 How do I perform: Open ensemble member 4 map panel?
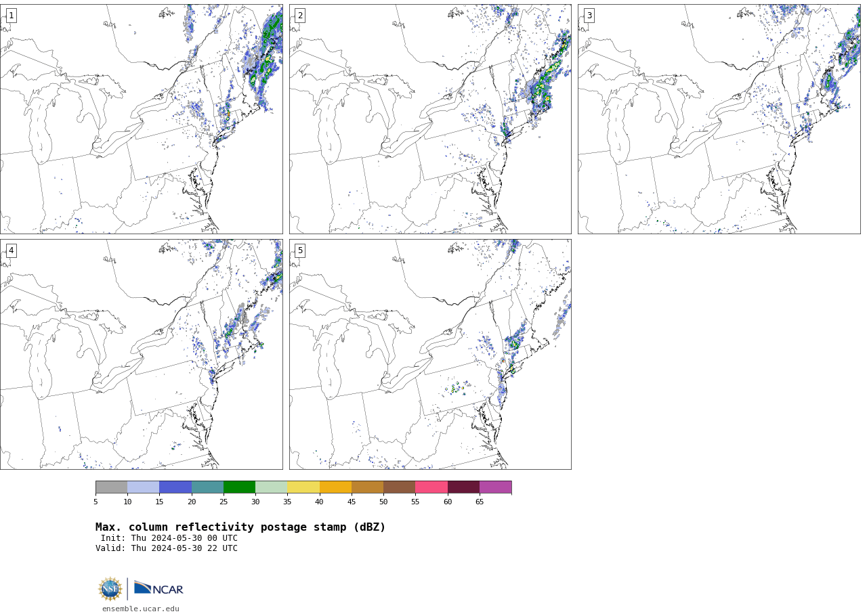coord(141,354)
